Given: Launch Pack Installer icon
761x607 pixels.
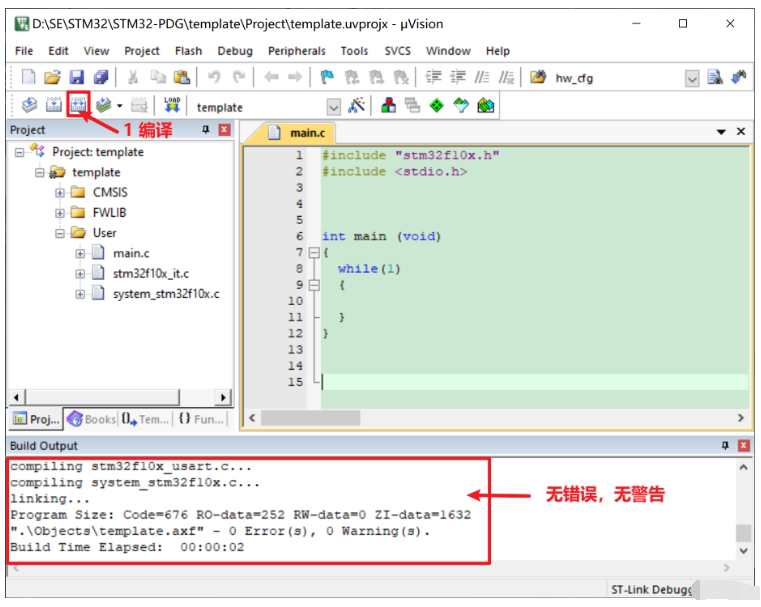Looking at the screenshot, I should point(485,105).
